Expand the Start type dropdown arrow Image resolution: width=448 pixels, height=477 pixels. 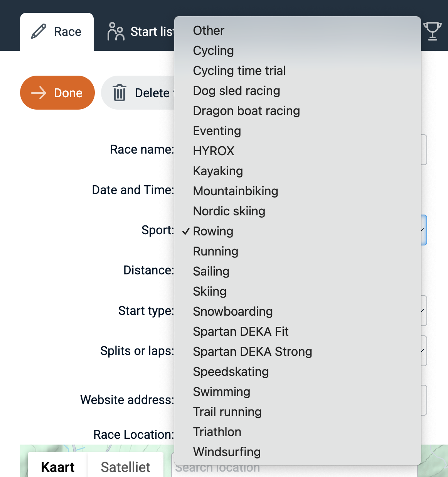[x=423, y=311]
